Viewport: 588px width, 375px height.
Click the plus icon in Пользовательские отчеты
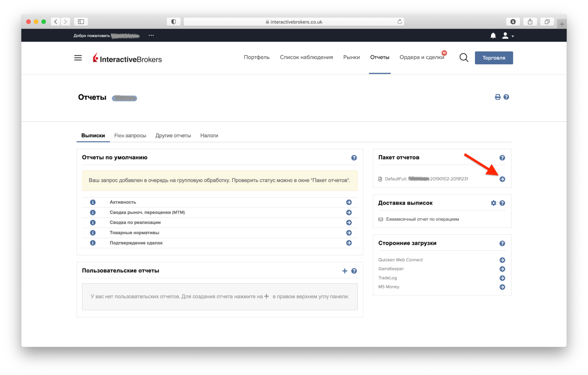pyautogui.click(x=345, y=271)
